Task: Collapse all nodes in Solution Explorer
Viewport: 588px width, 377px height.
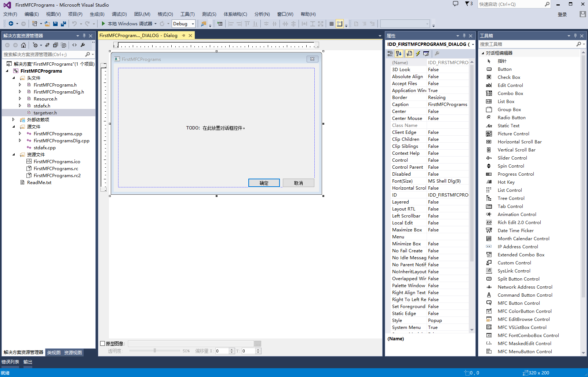Action: pyautogui.click(x=55, y=45)
